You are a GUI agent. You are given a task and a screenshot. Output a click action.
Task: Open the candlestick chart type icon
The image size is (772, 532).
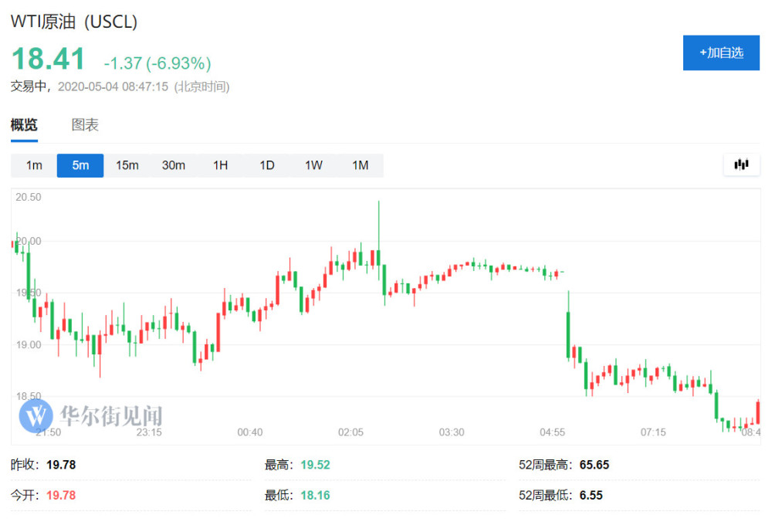click(741, 164)
